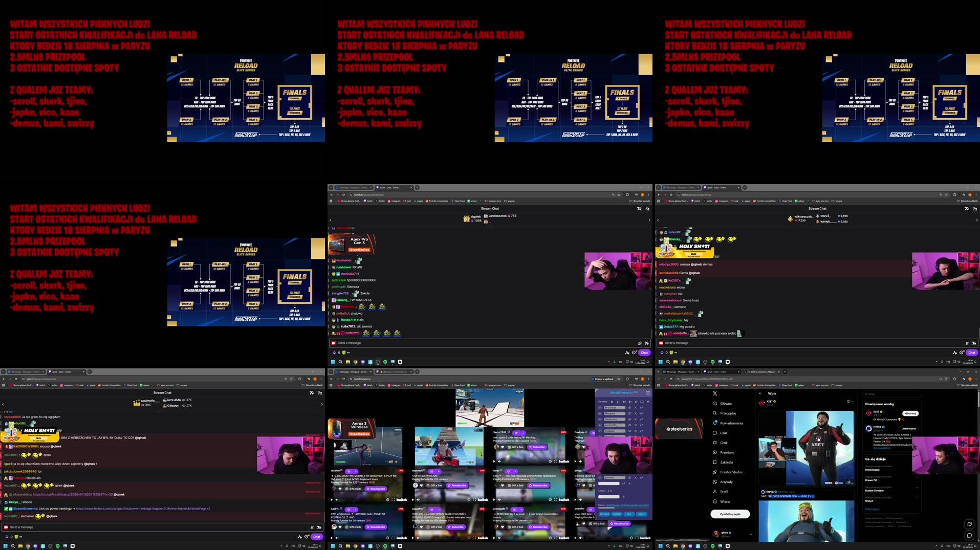Play all streams in Twitch Theater panel
Image resolution: width=980 pixels, height=550 pixels.
pyautogui.click(x=612, y=402)
